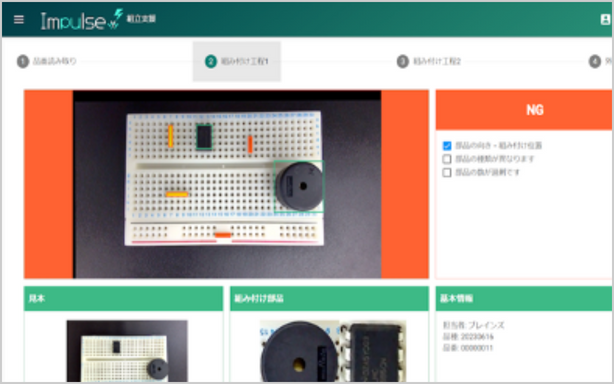Click the Impulse logo
Image resolution: width=614 pixels, height=384 pixels.
pos(81,20)
